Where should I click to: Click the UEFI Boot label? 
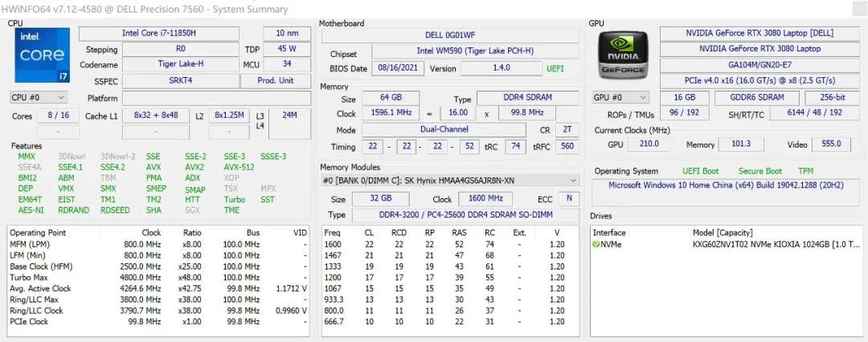(701, 172)
